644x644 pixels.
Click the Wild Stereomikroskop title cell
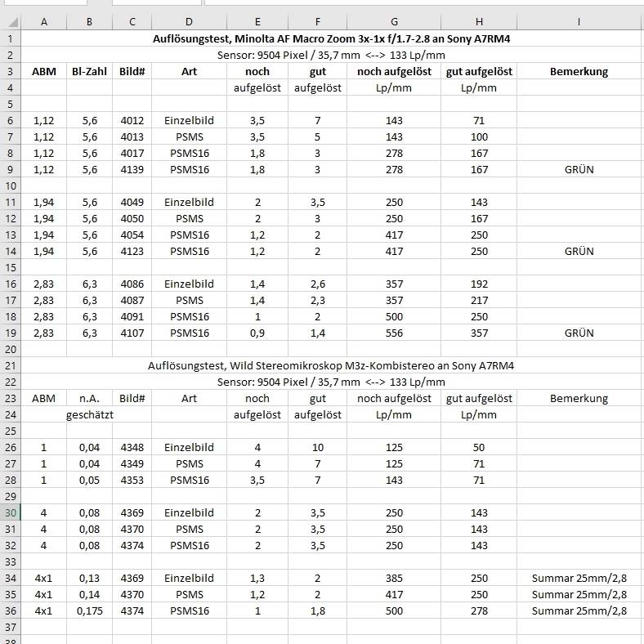[331, 365]
